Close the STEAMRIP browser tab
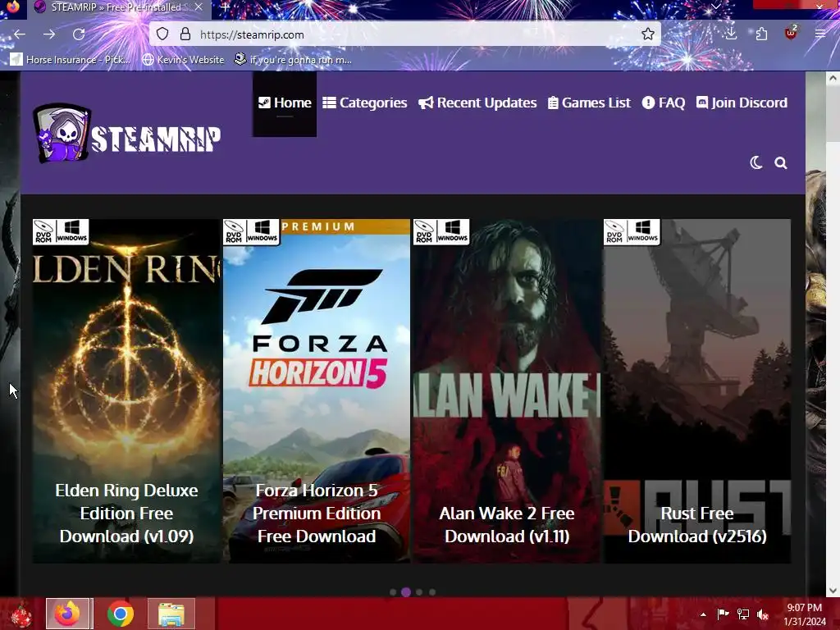Viewport: 840px width, 630px height. point(199,7)
